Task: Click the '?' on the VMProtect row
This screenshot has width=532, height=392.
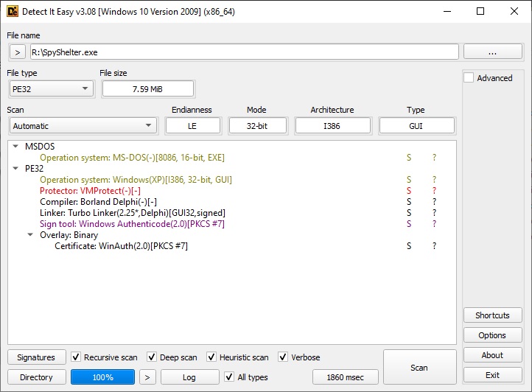Action: click(x=434, y=191)
